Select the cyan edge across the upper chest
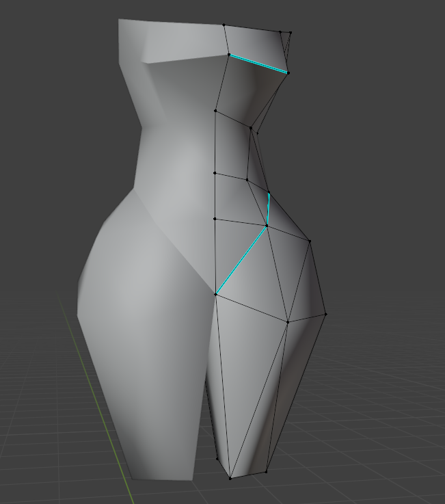The image size is (445, 504). pyautogui.click(x=258, y=64)
